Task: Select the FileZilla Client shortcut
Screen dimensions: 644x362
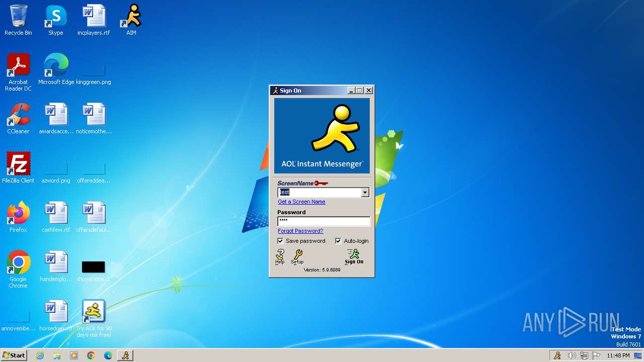Action: pyautogui.click(x=18, y=167)
